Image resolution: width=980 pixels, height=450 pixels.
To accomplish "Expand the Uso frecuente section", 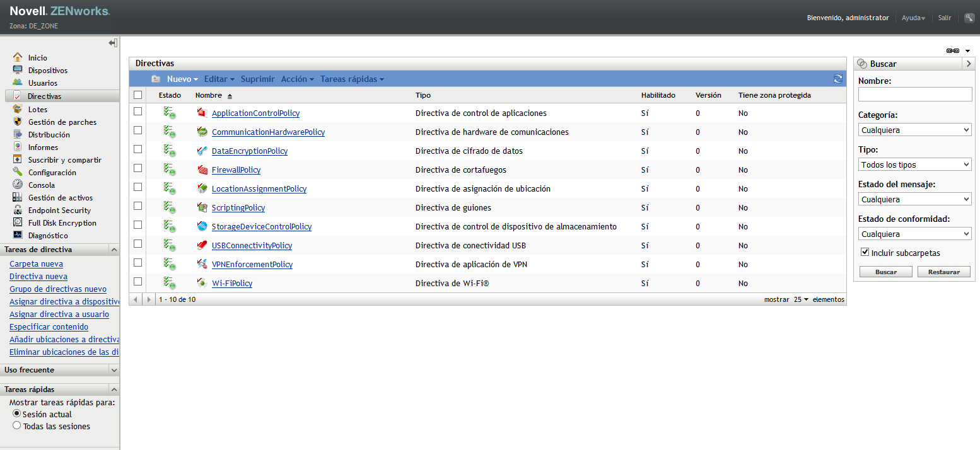I will [114, 370].
